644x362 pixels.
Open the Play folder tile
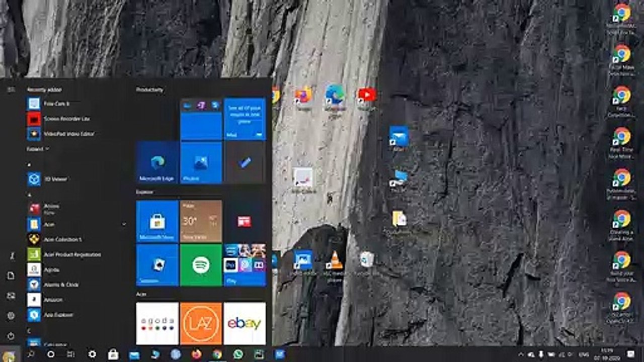[245, 265]
